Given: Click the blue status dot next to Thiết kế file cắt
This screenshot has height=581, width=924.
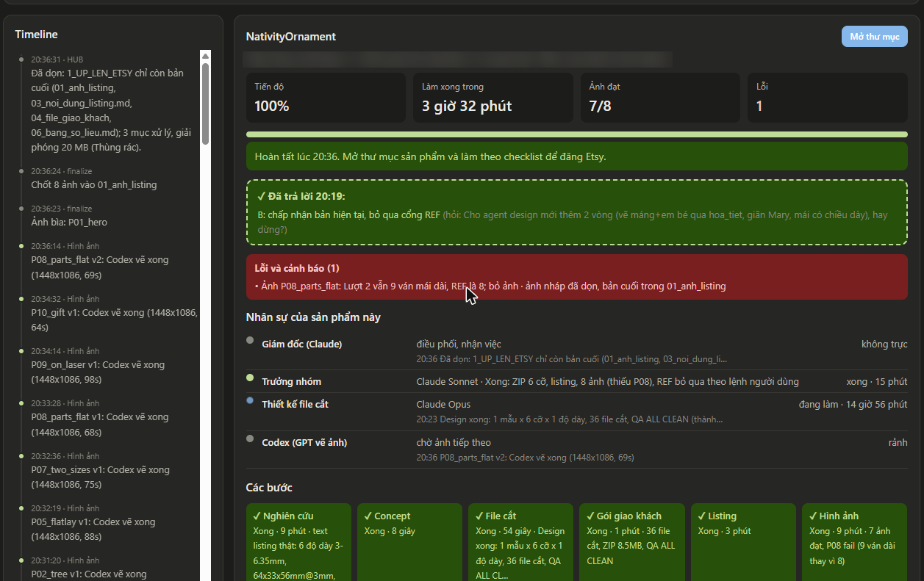Looking at the screenshot, I should (x=250, y=400).
